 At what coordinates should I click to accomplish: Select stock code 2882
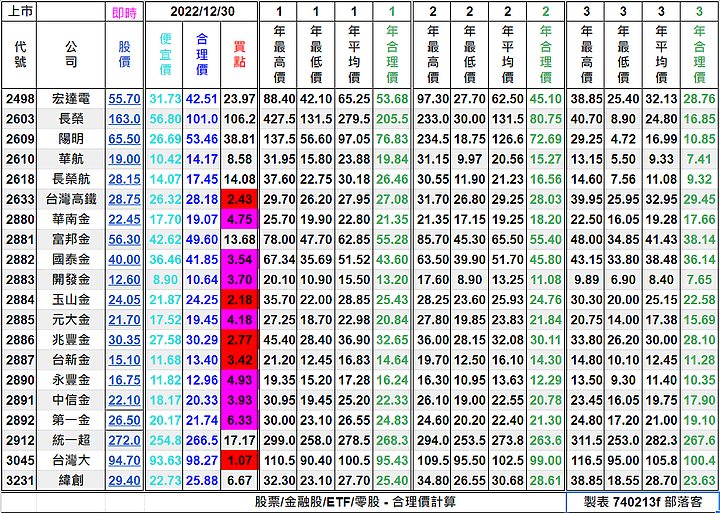(x=20, y=259)
